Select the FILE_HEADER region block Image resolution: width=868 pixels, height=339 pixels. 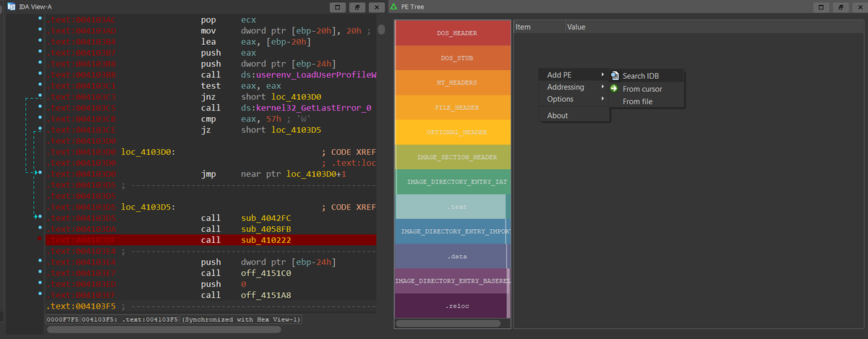(x=453, y=107)
